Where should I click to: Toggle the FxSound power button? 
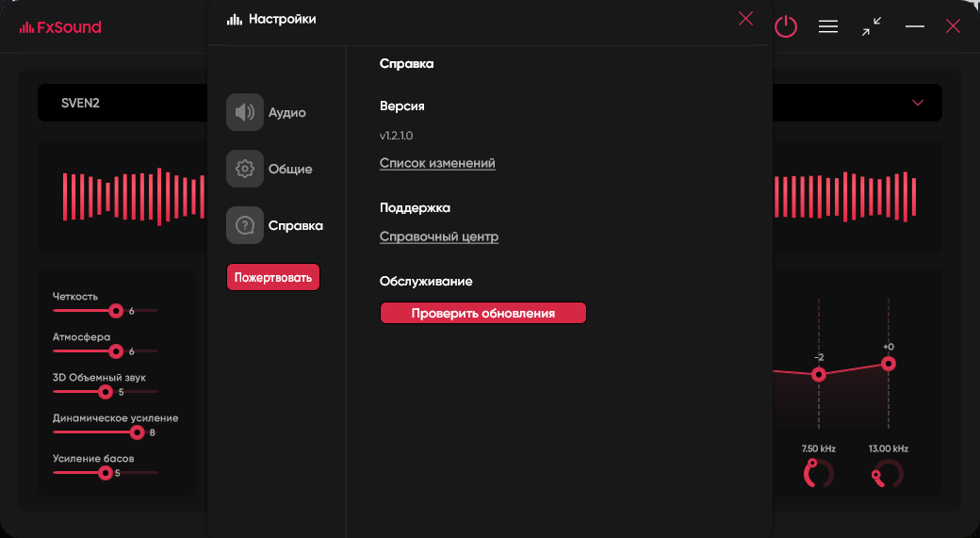tap(786, 27)
